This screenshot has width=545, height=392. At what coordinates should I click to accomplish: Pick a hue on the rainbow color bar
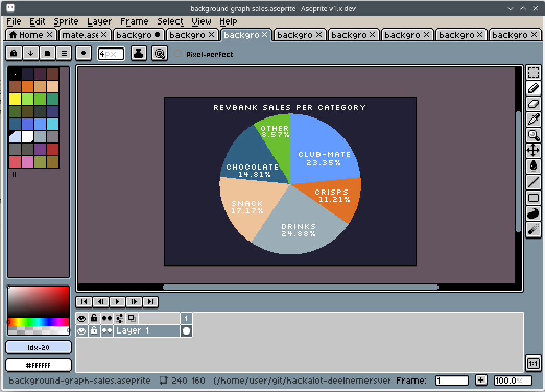[38, 322]
